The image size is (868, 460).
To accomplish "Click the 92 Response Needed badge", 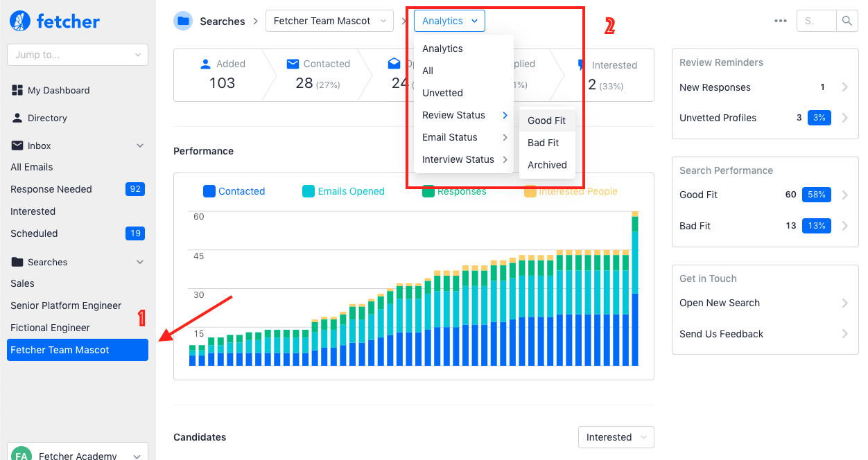I will pyautogui.click(x=135, y=189).
